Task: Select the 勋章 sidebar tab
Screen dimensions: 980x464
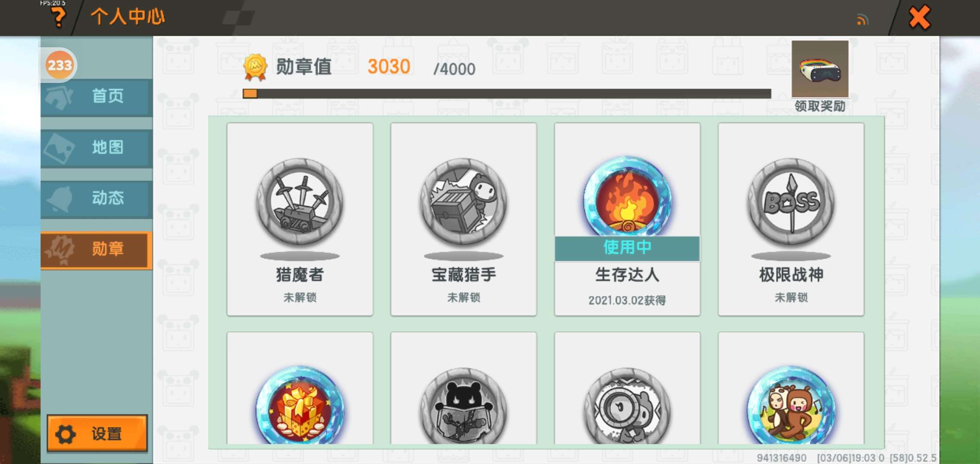Action: click(x=96, y=250)
